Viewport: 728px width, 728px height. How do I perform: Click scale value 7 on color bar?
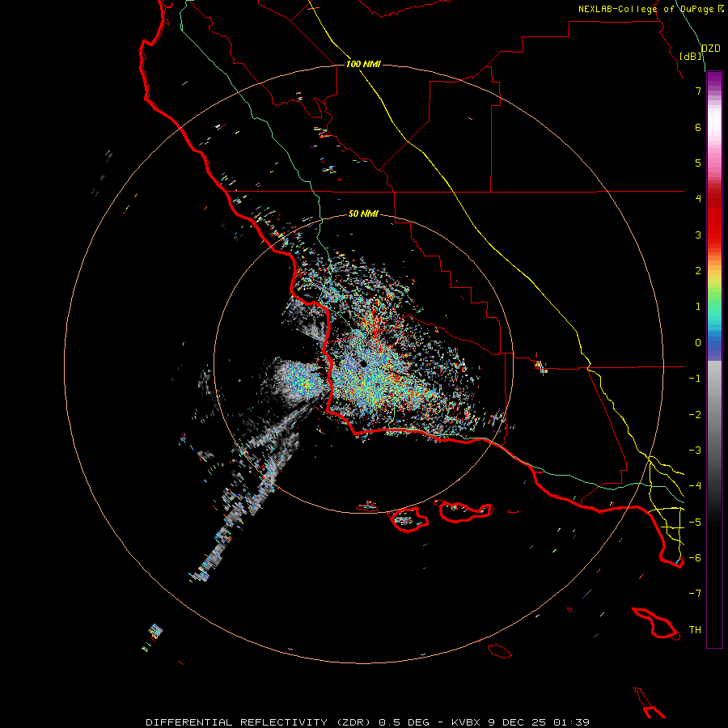(698, 91)
